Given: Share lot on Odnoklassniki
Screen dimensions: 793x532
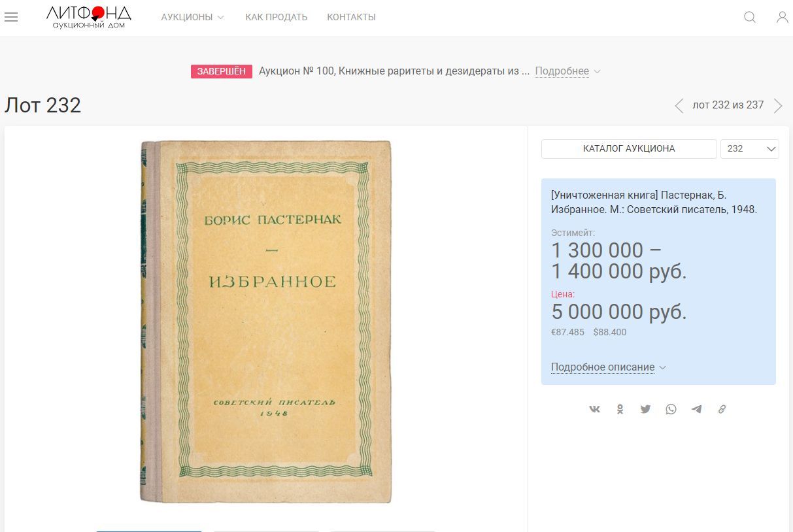Looking at the screenshot, I should click(x=620, y=409).
